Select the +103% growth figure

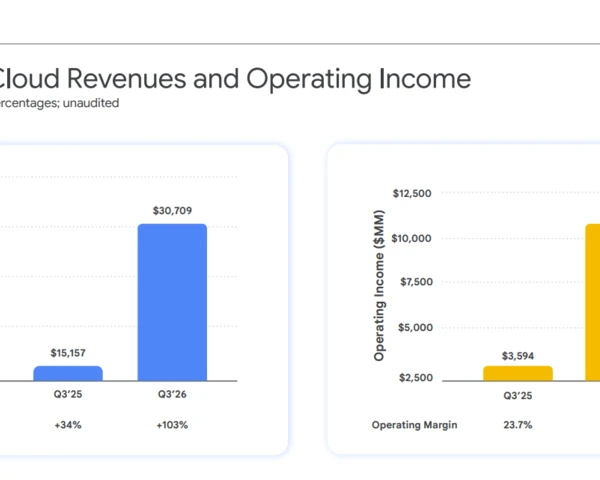(x=172, y=425)
